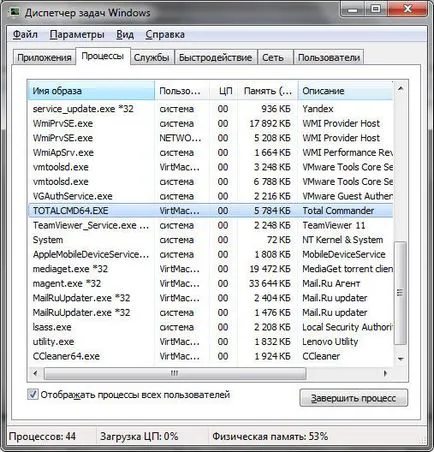Select MailRuUpdater.exe using 1 476 КБ

(x=210, y=313)
